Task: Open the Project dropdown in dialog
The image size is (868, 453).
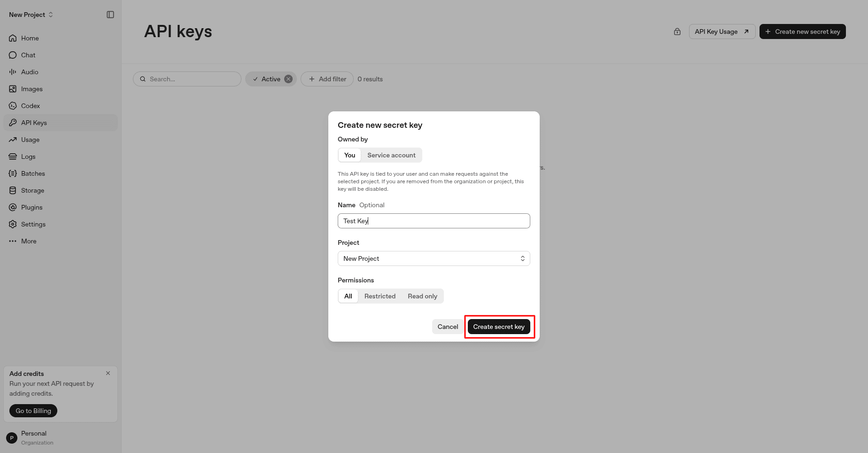Action: (434, 258)
